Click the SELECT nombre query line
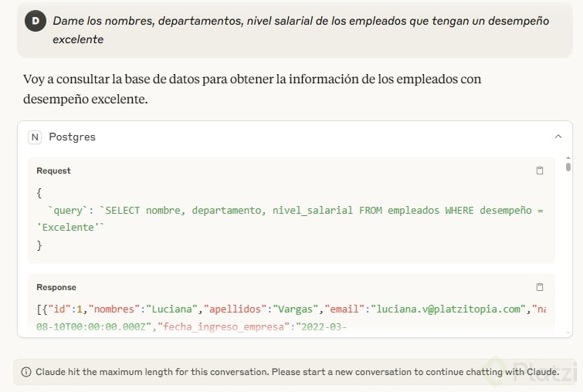The image size is (583, 392). 296,211
